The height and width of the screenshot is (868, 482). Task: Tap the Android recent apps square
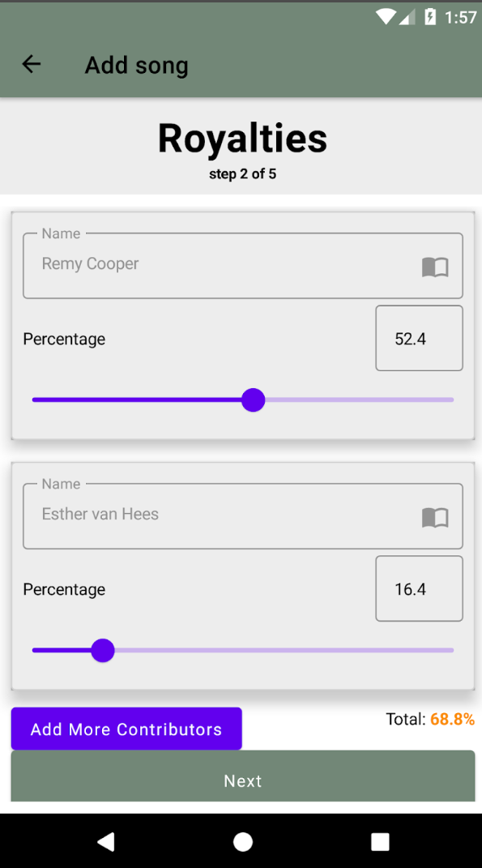coord(380,841)
